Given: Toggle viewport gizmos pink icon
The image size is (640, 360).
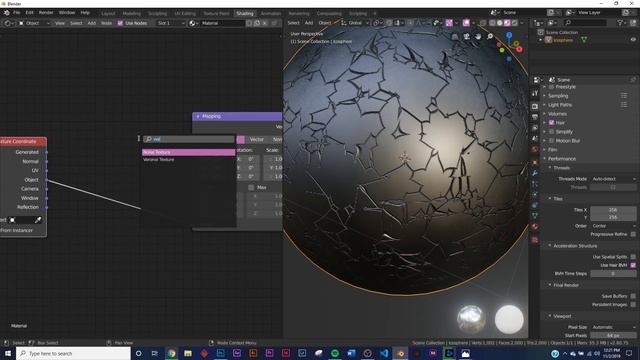Looking at the screenshot, I should [449, 23].
